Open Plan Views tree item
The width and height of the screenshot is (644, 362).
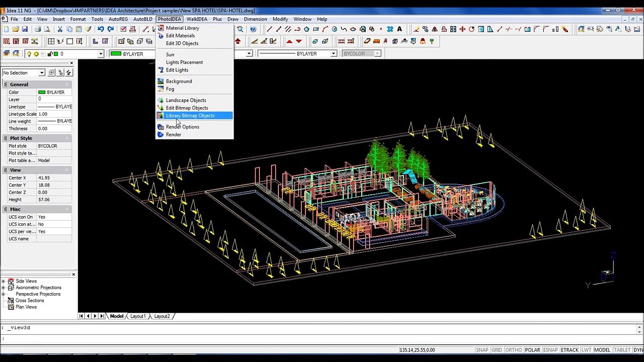click(26, 307)
